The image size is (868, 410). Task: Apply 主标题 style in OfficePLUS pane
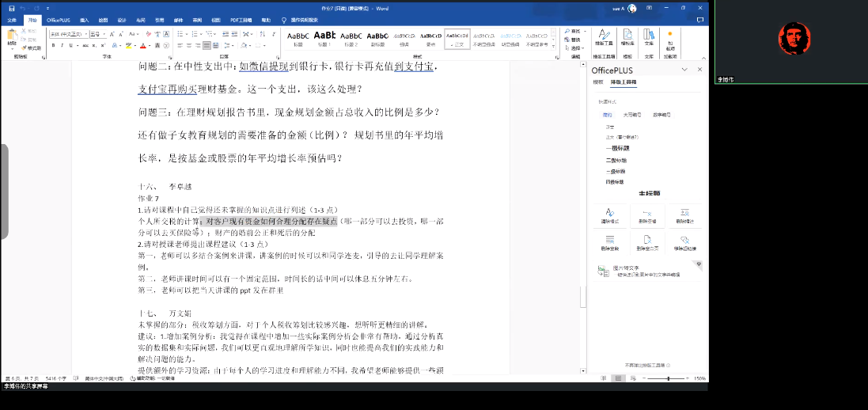(x=650, y=193)
